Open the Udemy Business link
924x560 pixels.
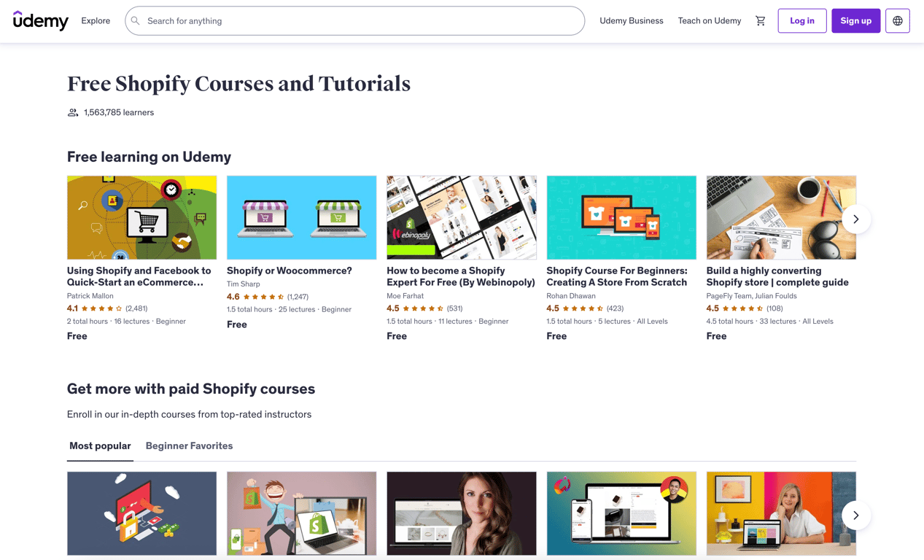(x=632, y=21)
